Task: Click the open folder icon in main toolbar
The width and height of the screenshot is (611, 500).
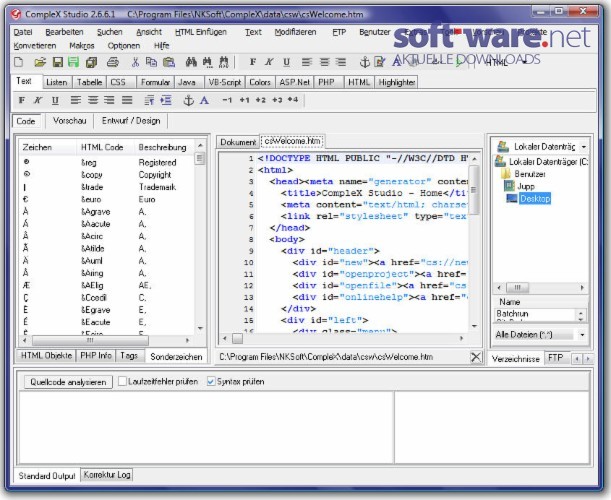Action: (40, 62)
